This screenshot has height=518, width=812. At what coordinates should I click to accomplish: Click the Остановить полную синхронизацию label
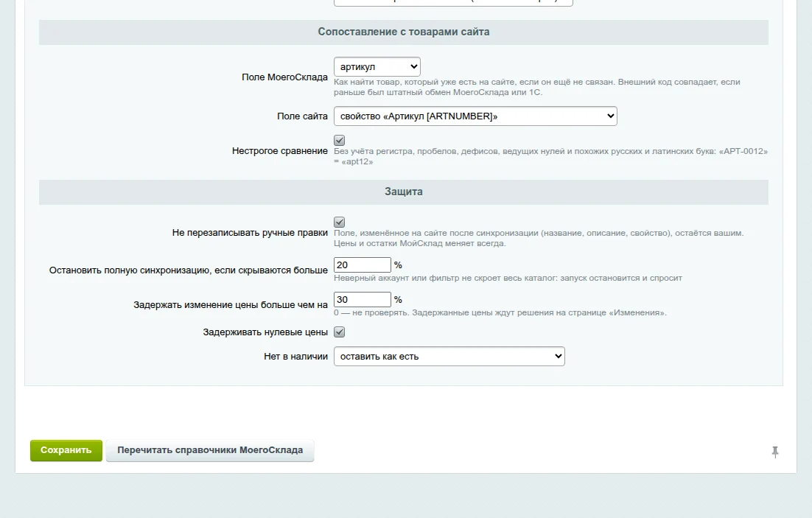pyautogui.click(x=189, y=270)
